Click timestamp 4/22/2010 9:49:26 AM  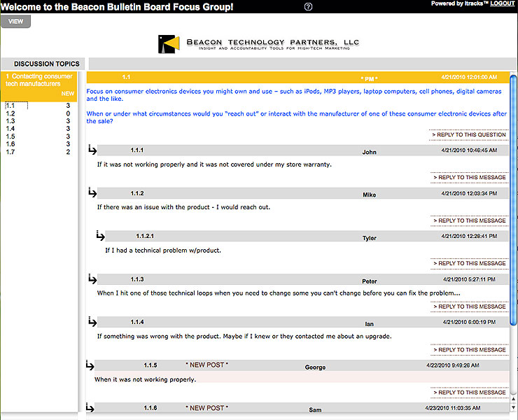click(453, 365)
